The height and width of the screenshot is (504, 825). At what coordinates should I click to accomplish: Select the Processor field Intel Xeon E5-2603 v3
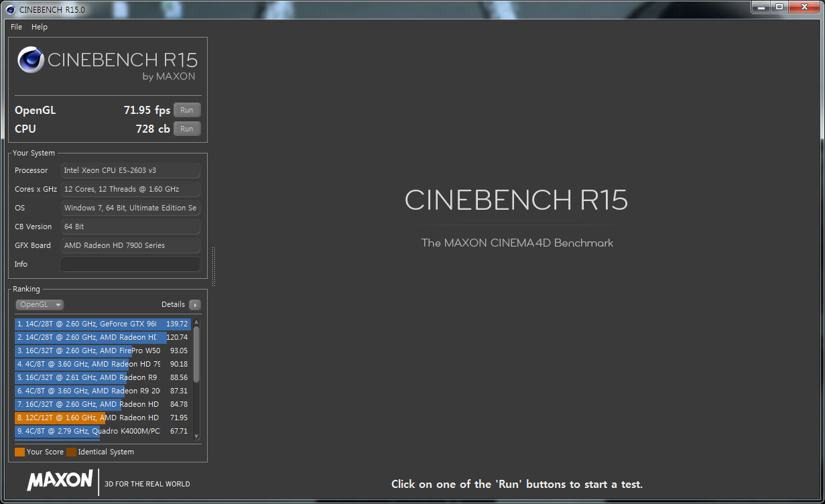point(131,170)
